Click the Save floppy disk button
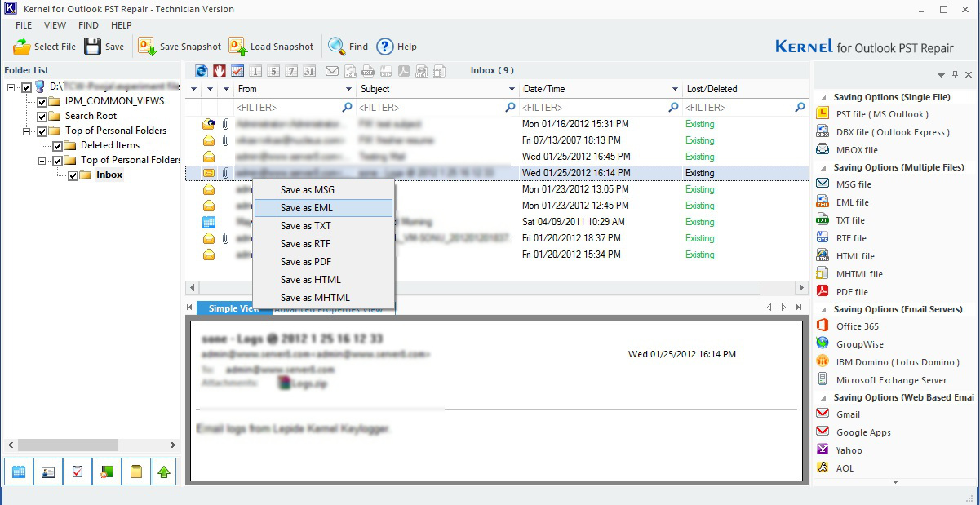The width and height of the screenshot is (980, 505). coord(104,47)
